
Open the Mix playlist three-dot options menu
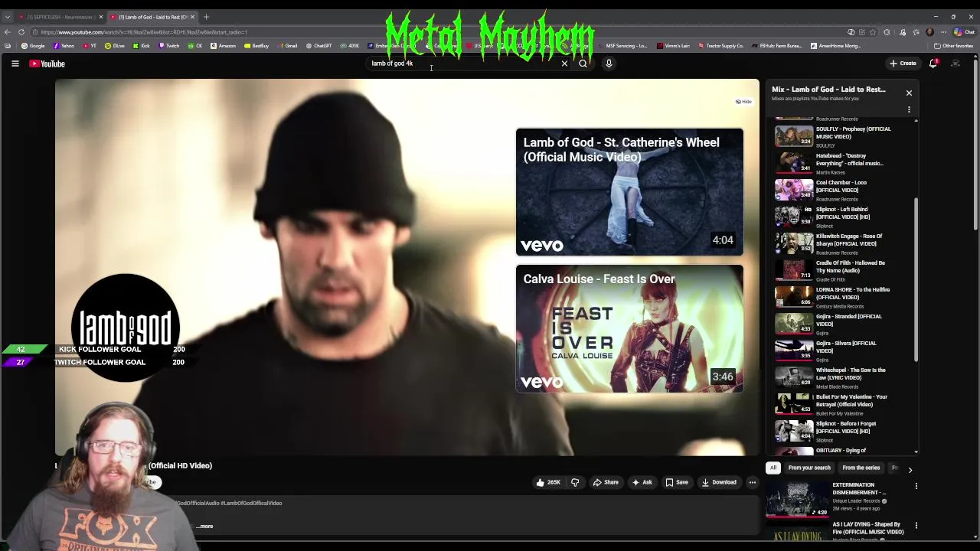909,109
